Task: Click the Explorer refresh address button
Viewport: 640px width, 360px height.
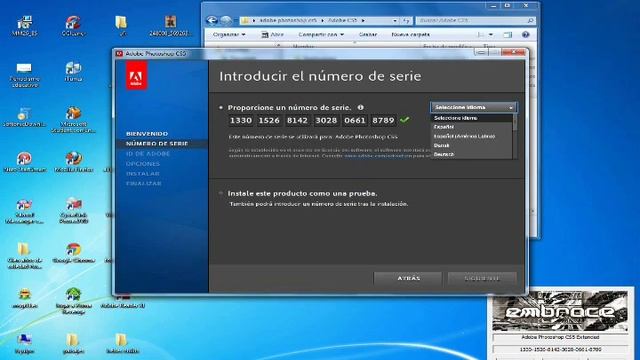Action: 406,20
